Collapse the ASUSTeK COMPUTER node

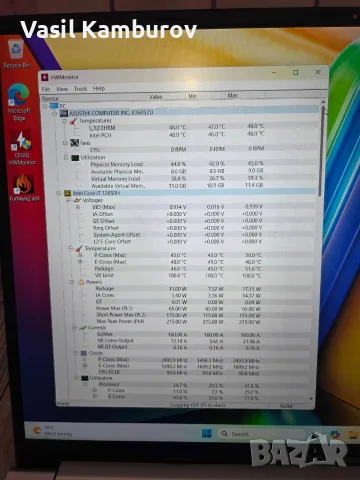[x=55, y=114]
